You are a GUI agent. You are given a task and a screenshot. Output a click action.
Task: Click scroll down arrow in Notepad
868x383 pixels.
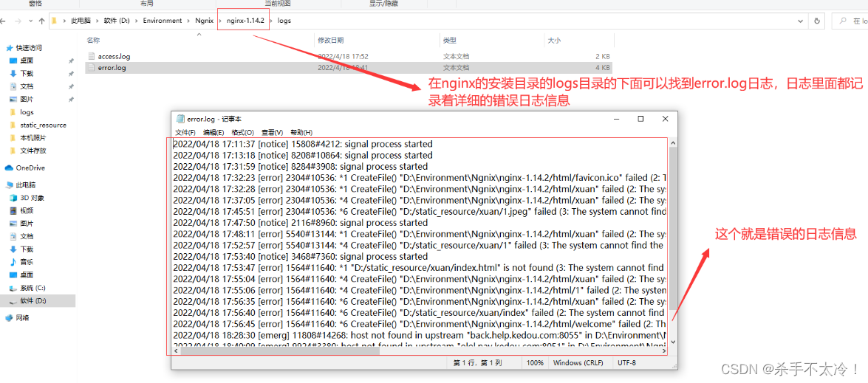[673, 341]
